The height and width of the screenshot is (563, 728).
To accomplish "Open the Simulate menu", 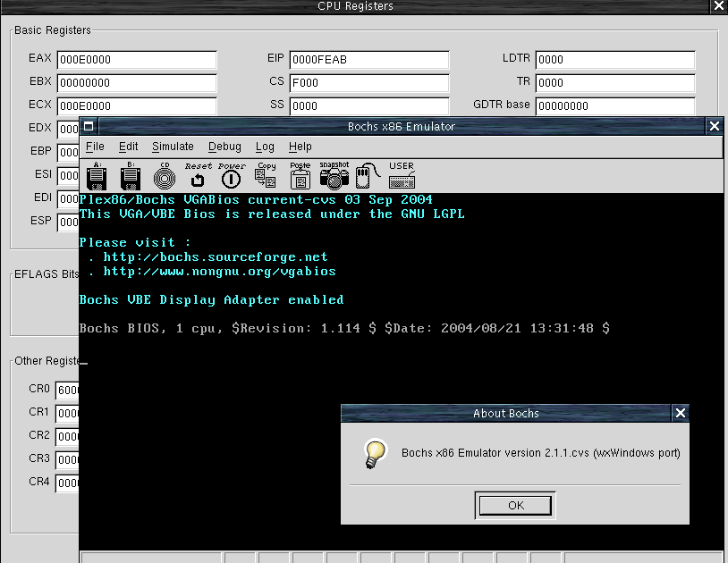I will (173, 147).
